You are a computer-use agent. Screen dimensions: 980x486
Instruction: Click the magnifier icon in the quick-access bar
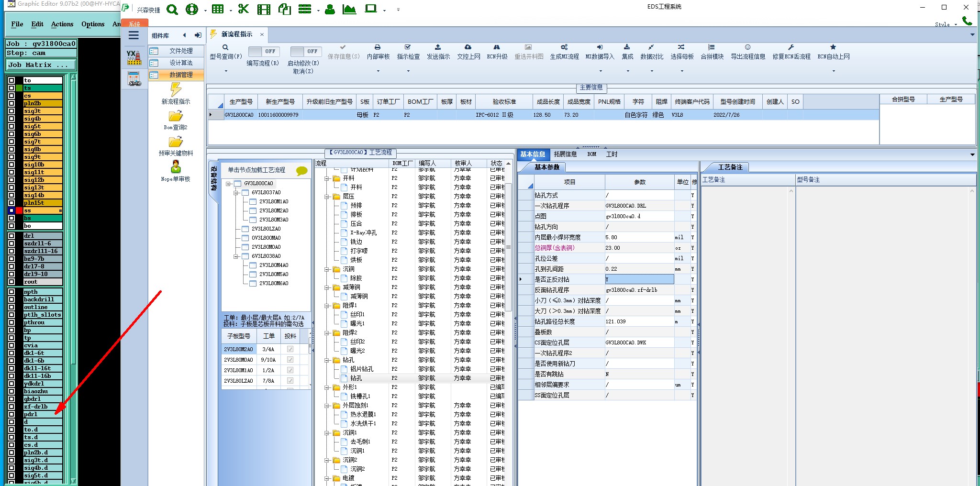coord(172,10)
